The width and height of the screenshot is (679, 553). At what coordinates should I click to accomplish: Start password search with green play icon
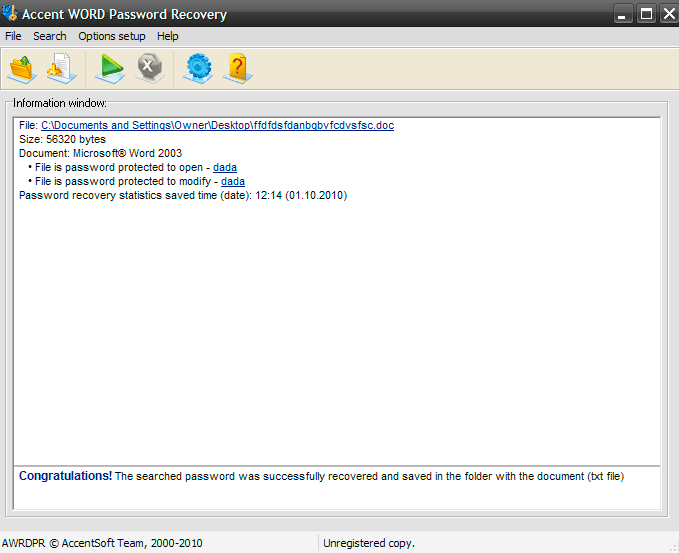pyautogui.click(x=110, y=68)
